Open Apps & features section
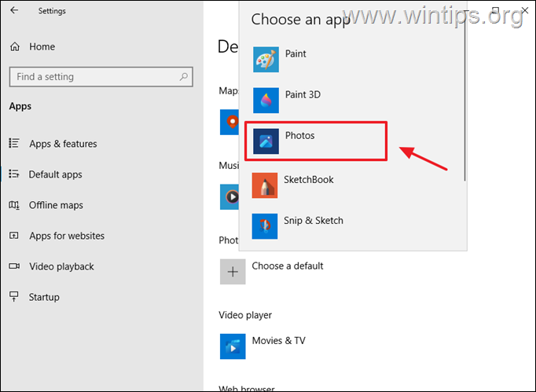 pyautogui.click(x=63, y=144)
